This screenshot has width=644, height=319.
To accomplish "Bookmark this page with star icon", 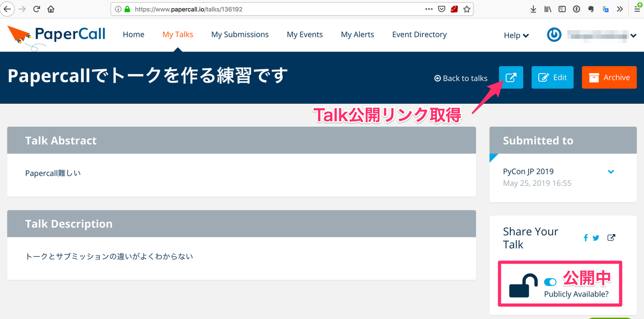I will point(467,9).
